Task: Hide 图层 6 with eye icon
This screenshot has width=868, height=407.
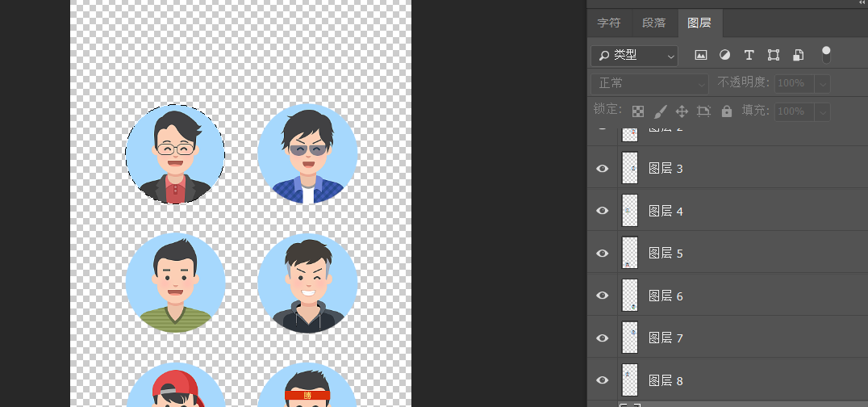Action: coord(603,296)
